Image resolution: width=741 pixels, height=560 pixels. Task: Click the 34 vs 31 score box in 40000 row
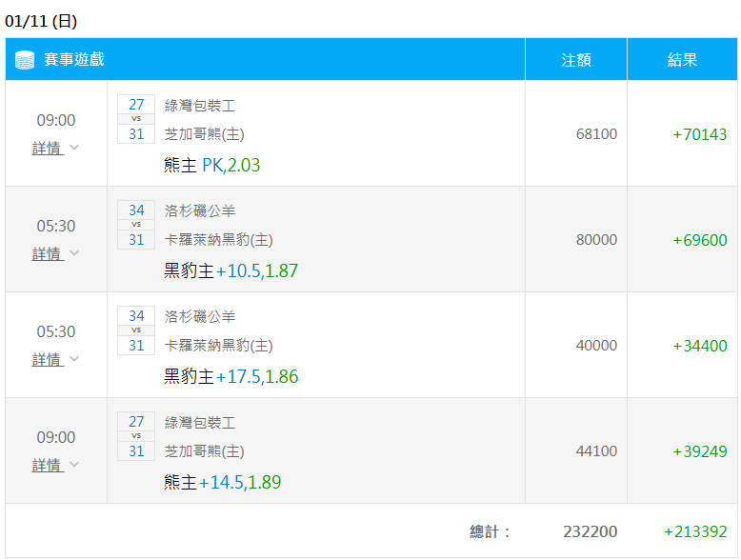click(x=136, y=330)
